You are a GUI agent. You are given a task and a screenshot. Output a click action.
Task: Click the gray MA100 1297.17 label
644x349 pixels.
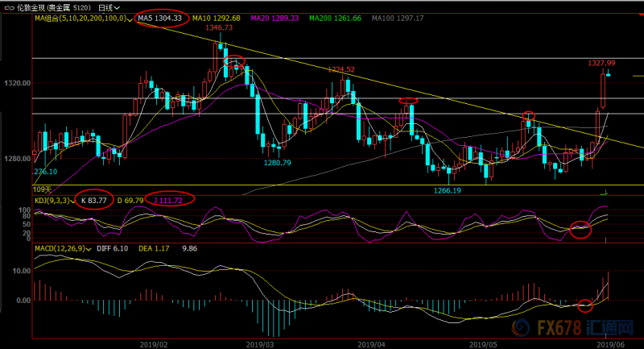click(398, 18)
